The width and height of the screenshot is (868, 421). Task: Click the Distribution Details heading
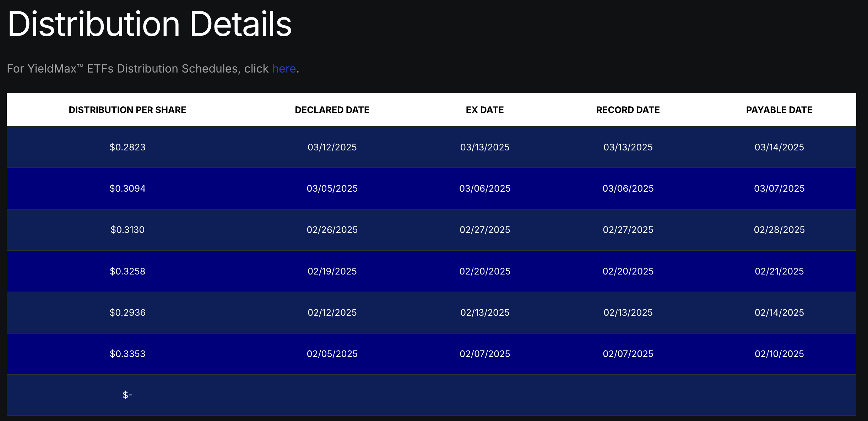(x=150, y=24)
